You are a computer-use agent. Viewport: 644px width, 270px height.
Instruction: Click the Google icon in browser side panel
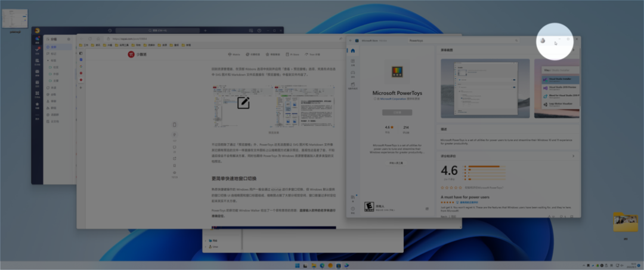tap(81, 66)
